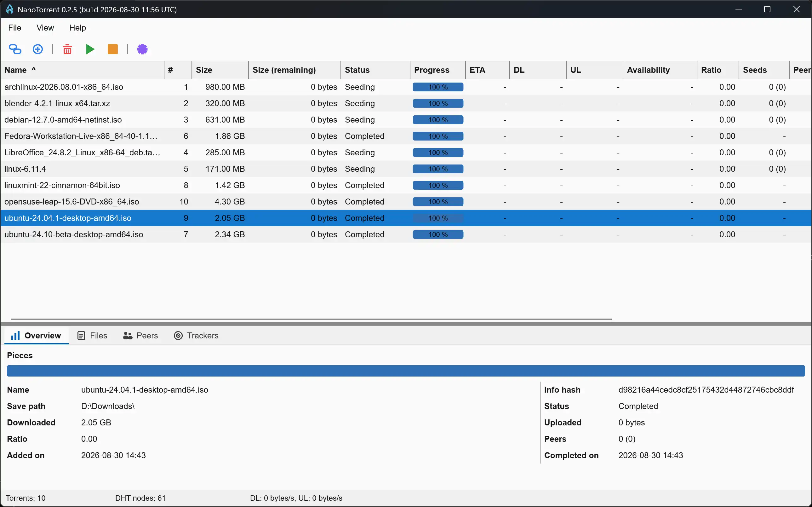This screenshot has height=507, width=812.
Task: Click the D:\Downloads\ save path value
Action: point(108,406)
